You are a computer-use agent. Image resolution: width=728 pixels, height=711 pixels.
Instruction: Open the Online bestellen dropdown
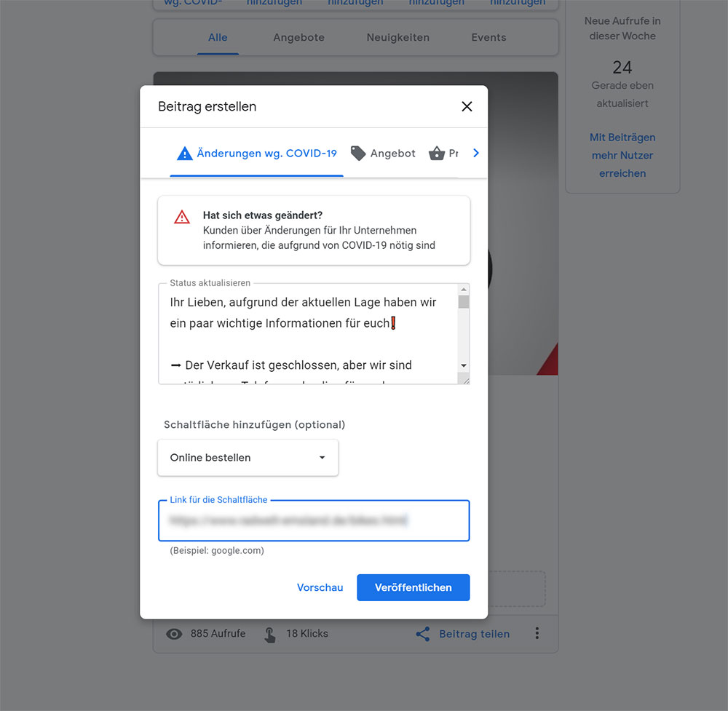[x=248, y=458]
